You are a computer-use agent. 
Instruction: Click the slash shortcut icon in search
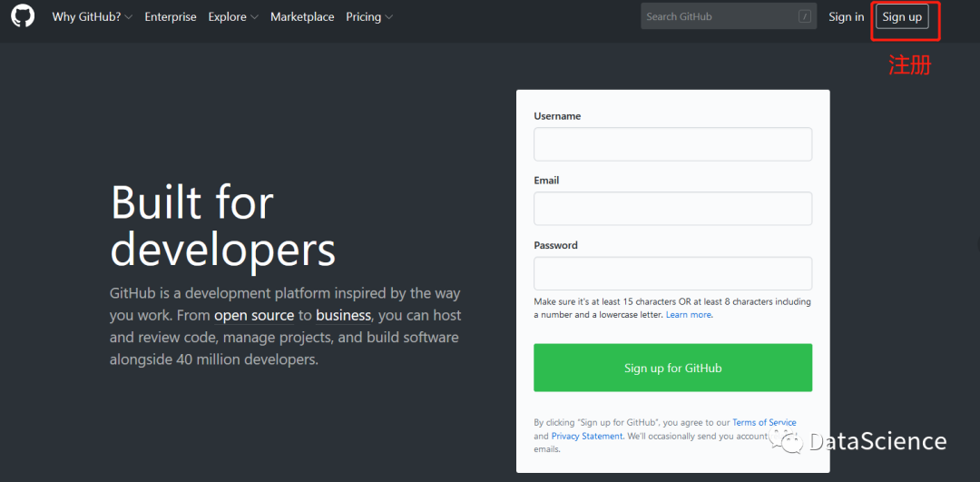pos(804,17)
